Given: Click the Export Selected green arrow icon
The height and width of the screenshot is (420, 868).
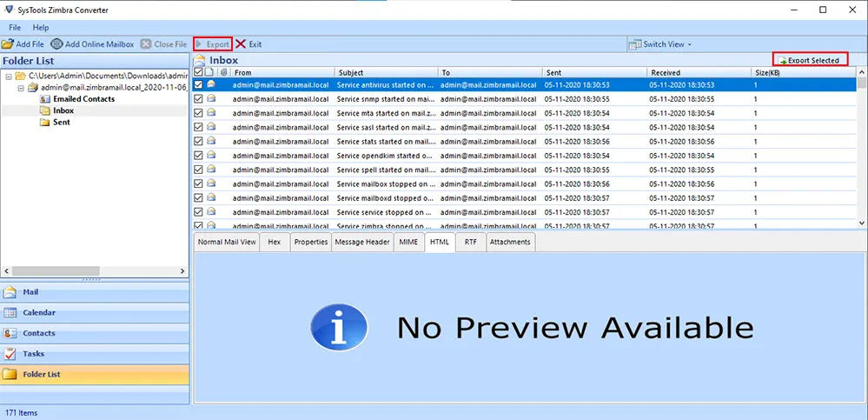Looking at the screenshot, I should click(783, 60).
